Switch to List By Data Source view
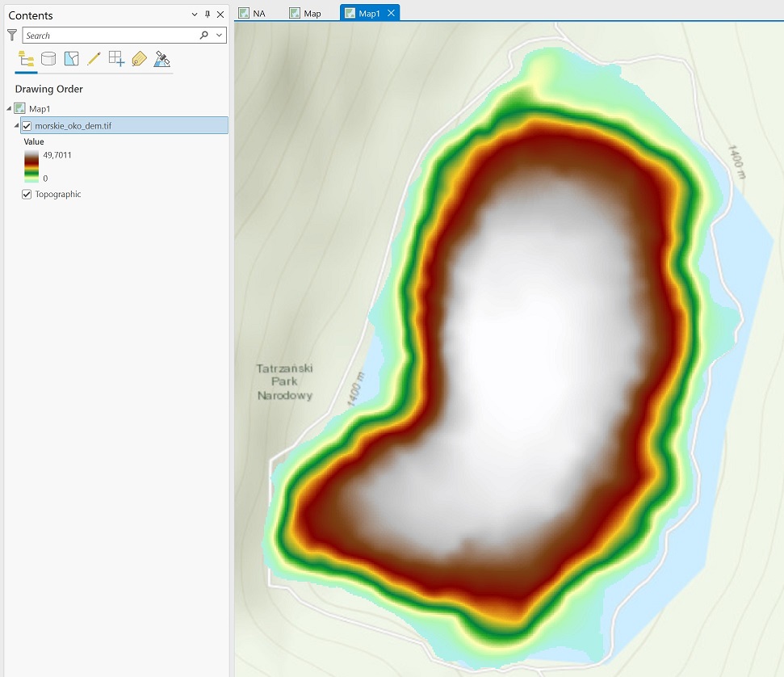The width and height of the screenshot is (784, 677). click(48, 59)
